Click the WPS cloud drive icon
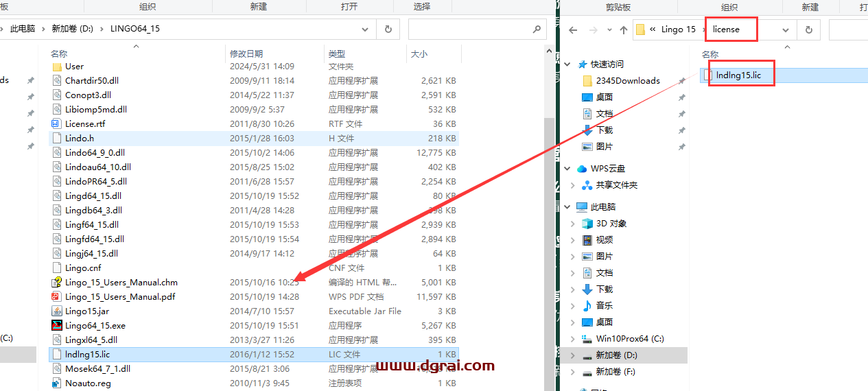868x391 pixels. (583, 168)
